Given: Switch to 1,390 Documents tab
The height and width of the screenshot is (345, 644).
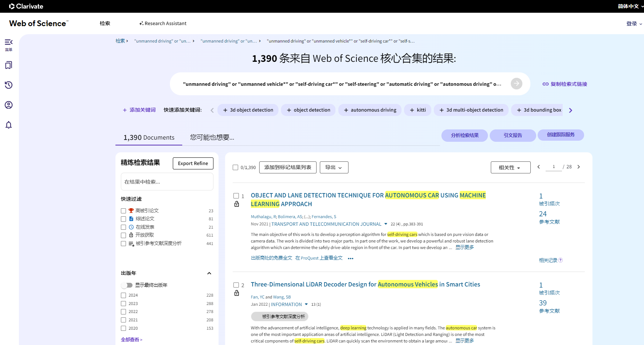Looking at the screenshot, I should pyautogui.click(x=149, y=137).
